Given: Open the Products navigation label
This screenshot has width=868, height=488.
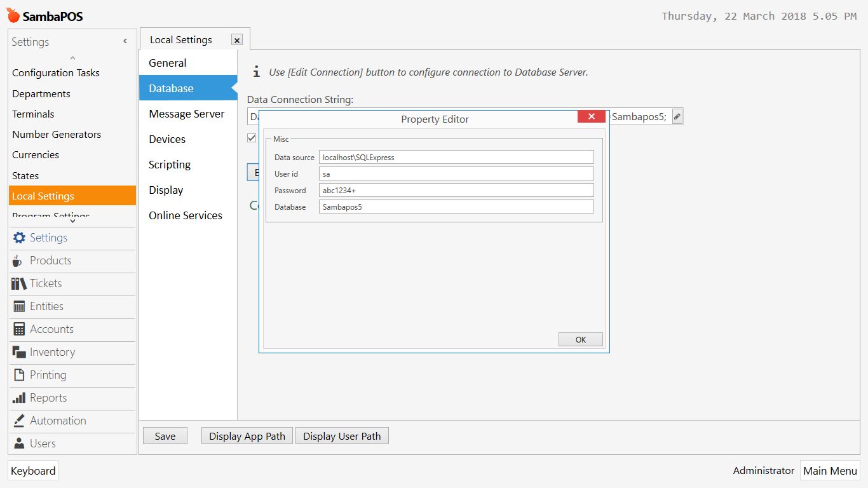Looking at the screenshot, I should click(x=51, y=261).
